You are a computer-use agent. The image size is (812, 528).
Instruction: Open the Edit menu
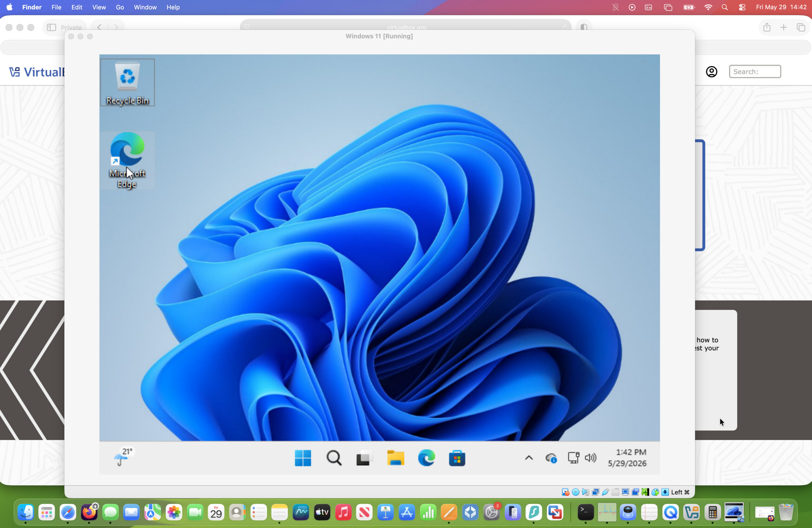pos(77,7)
